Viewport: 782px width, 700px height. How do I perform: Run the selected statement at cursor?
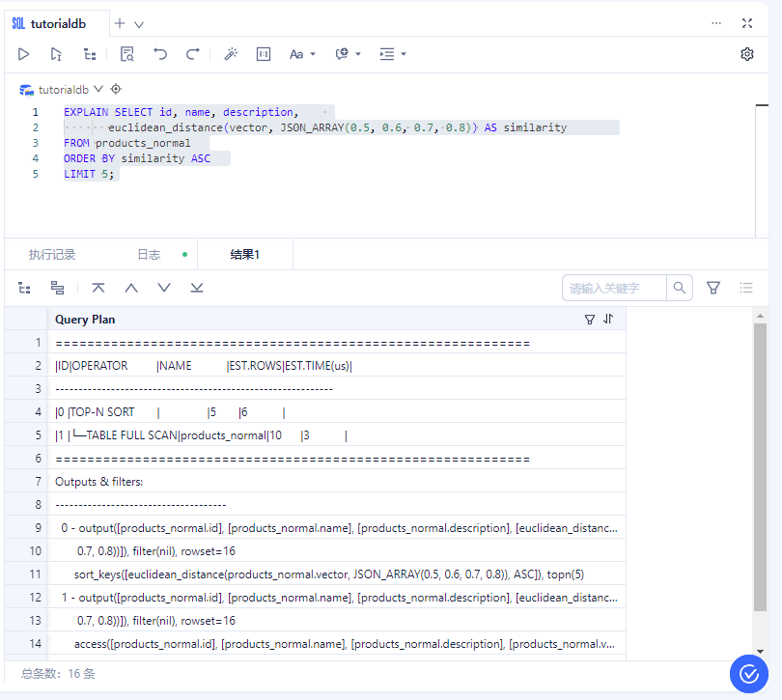pos(56,54)
